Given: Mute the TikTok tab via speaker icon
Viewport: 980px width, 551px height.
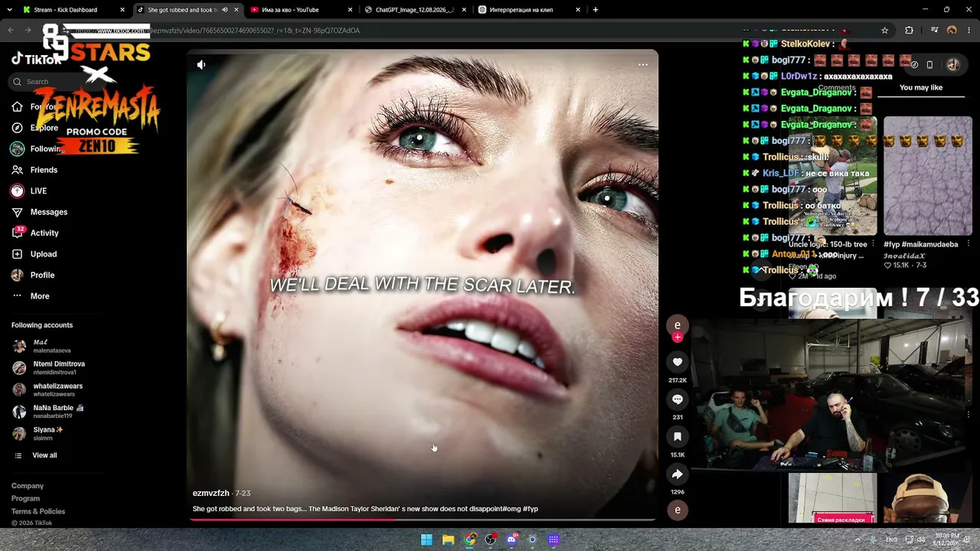Looking at the screenshot, I should [x=224, y=10].
